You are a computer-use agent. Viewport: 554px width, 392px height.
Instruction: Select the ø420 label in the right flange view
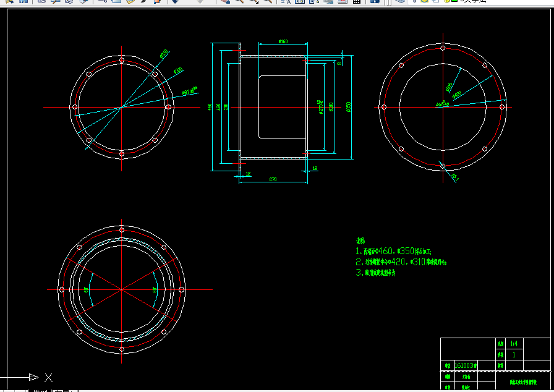coord(457,95)
